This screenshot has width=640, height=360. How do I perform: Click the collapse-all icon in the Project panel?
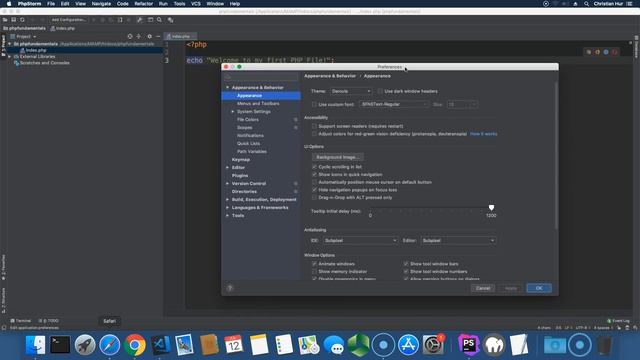click(139, 36)
